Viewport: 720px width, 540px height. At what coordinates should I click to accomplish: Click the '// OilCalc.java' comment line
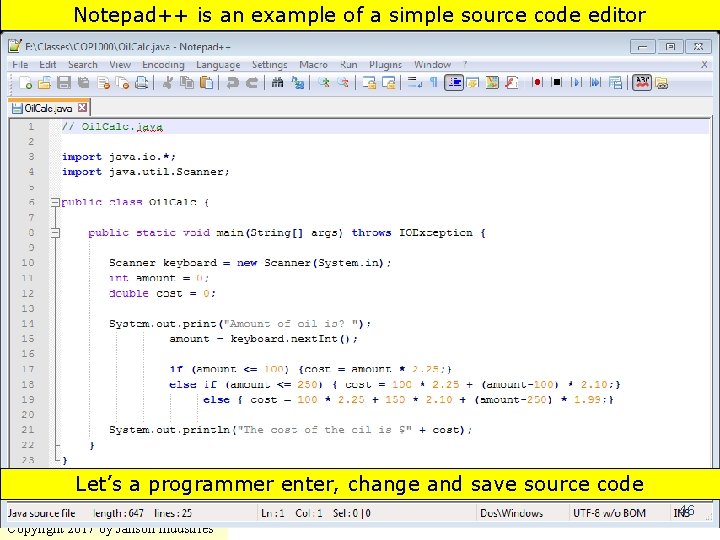(112, 127)
